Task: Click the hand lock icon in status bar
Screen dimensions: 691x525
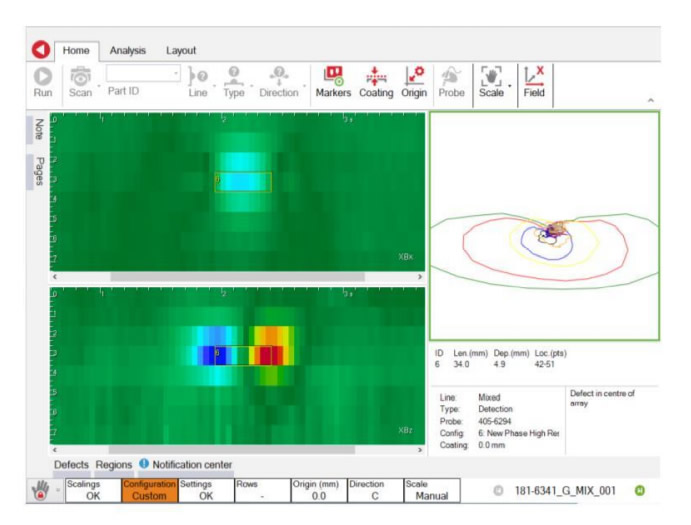Action: pyautogui.click(x=40, y=490)
